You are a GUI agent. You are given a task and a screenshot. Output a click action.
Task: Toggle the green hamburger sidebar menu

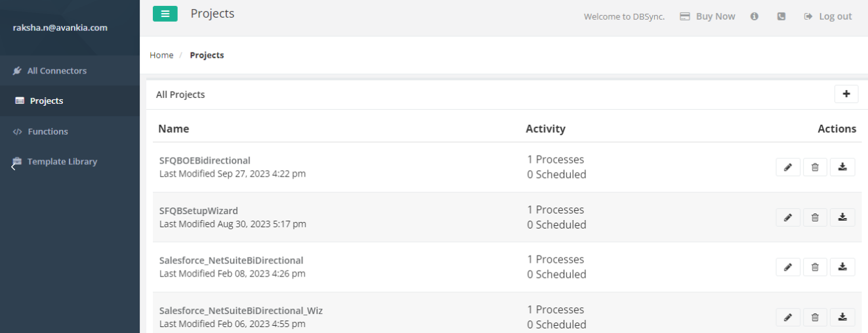165,14
